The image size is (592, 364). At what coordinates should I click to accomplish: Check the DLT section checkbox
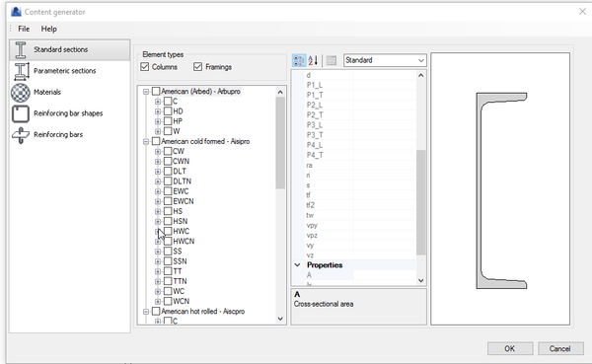tap(168, 172)
